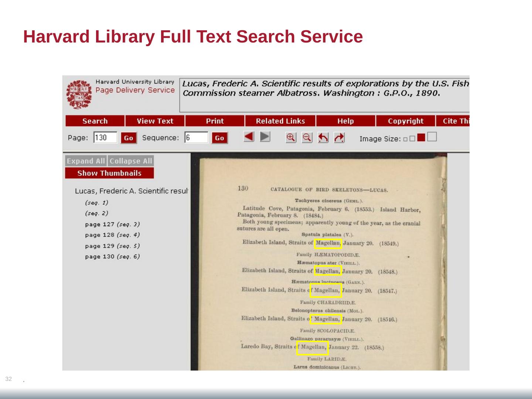532x399 pixels.
Task: Open the Related Links tab
Action: 280,121
